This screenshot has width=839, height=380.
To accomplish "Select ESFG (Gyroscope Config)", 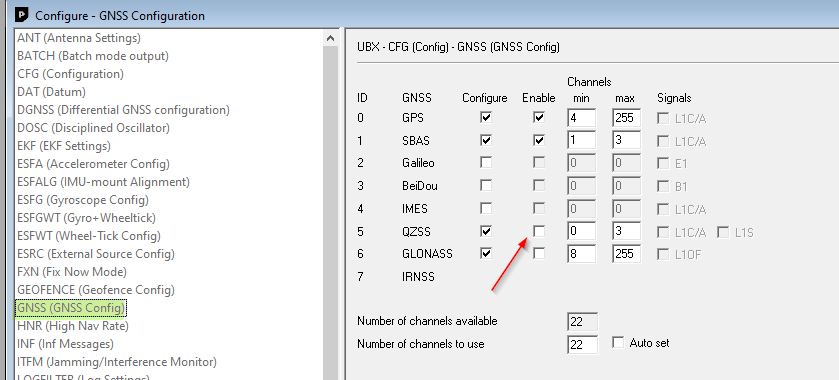I will tap(83, 200).
